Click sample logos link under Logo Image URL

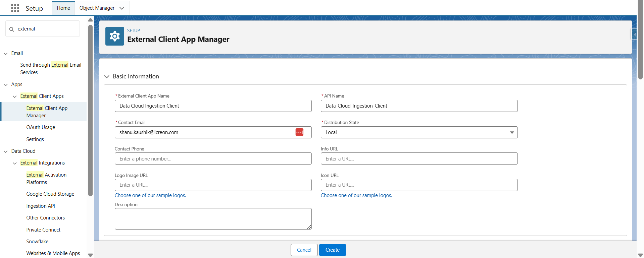[x=150, y=195]
